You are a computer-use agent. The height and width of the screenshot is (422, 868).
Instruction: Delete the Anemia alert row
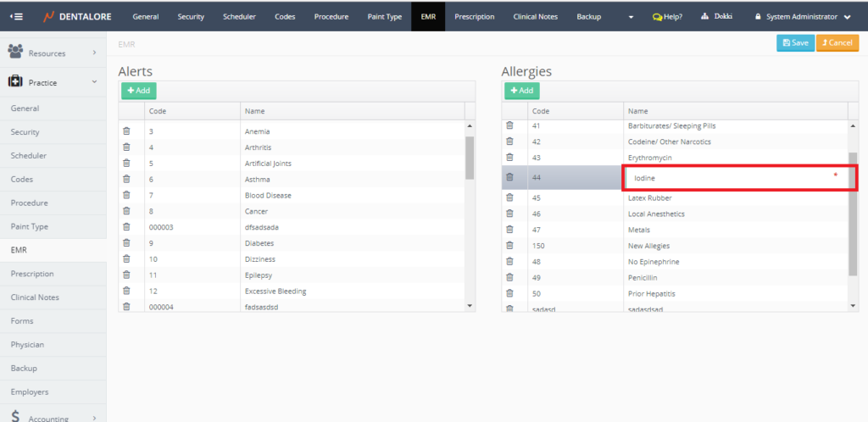point(126,131)
